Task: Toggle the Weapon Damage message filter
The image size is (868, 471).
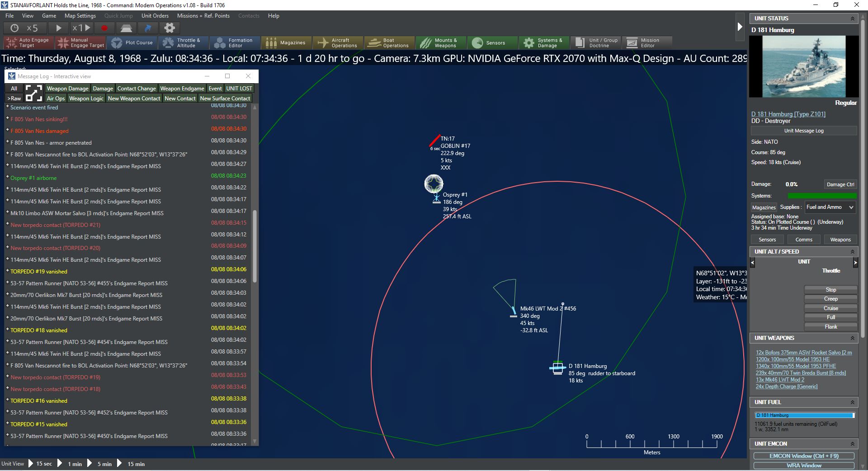Action: pos(68,89)
